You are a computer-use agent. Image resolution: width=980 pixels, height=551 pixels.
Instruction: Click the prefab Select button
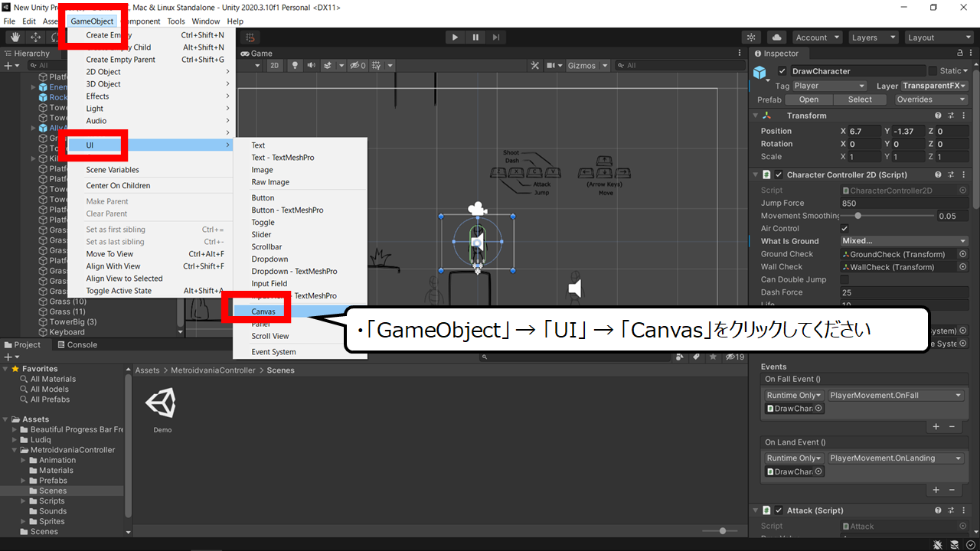click(860, 99)
